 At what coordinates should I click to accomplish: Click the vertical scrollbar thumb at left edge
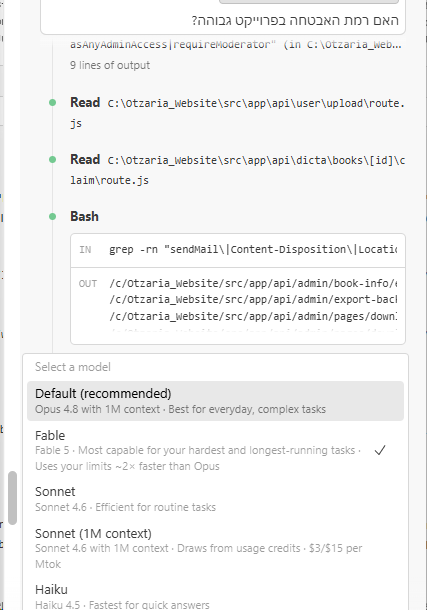12,498
